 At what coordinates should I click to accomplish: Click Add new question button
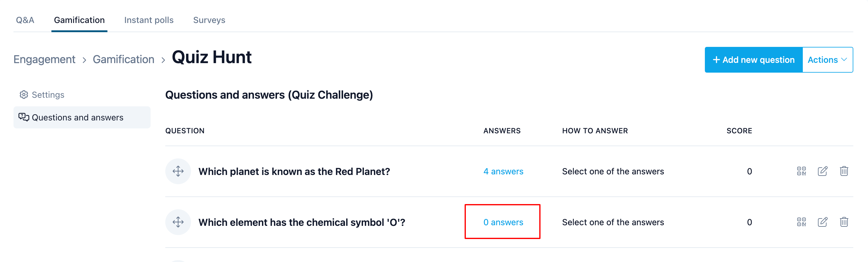coord(754,60)
